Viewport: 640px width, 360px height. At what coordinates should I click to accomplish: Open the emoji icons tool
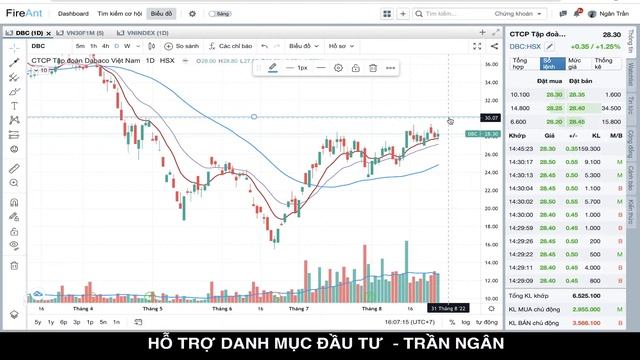[x=14, y=149]
